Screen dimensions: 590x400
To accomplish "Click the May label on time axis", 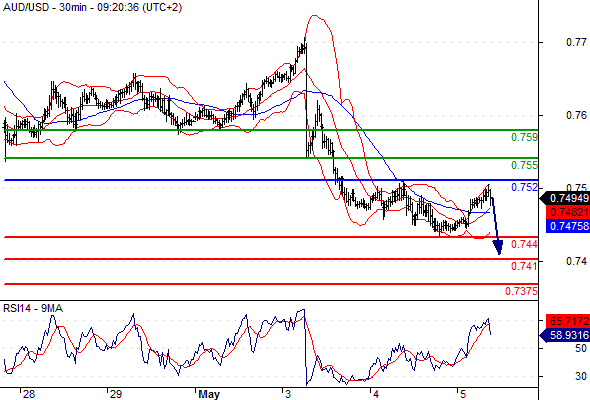I will click(x=209, y=394).
